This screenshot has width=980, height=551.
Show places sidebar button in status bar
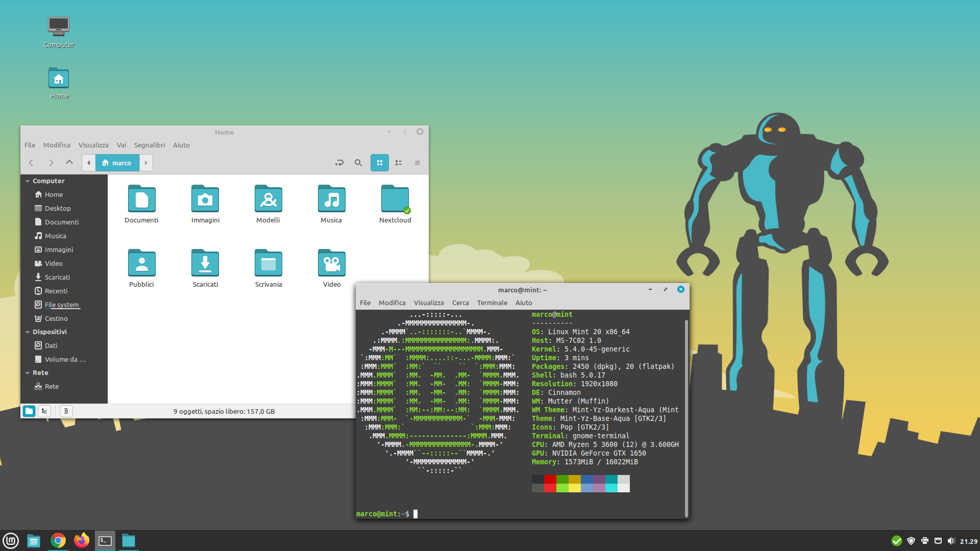click(29, 411)
